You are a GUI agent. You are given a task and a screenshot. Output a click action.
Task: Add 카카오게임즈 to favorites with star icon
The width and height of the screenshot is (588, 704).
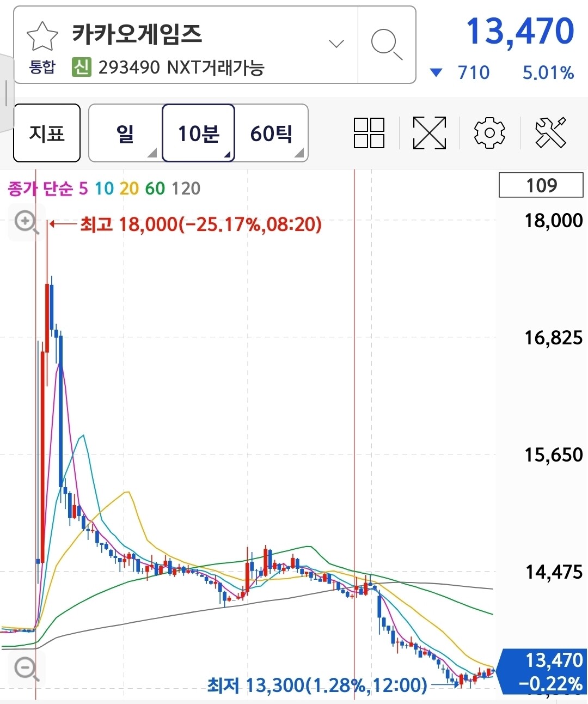42,37
